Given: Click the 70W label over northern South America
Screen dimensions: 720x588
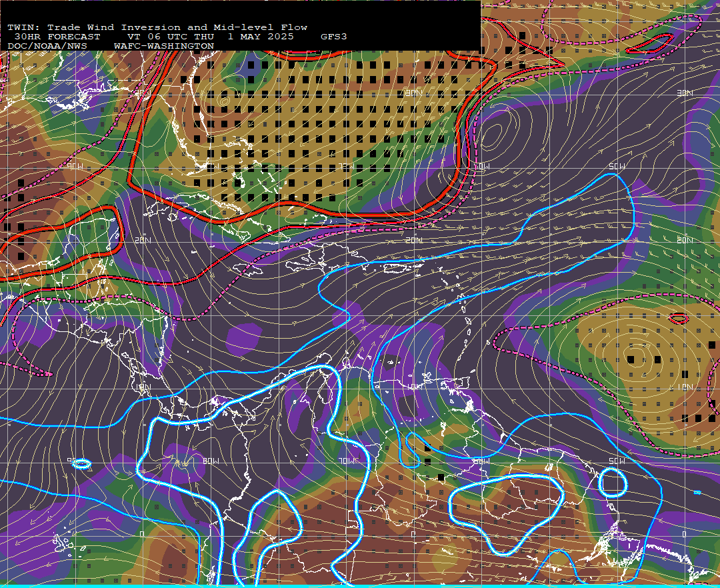Looking at the screenshot, I should click(x=346, y=461).
